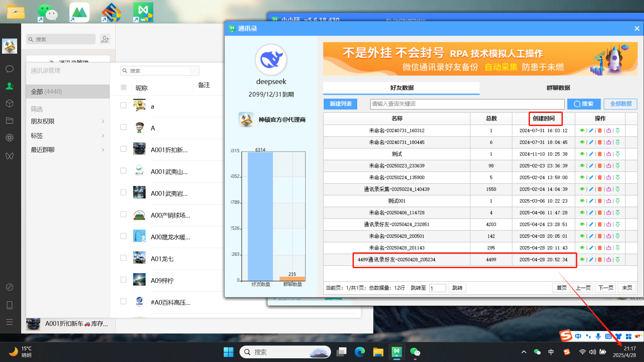The width and height of the screenshot is (644, 362).
Task: Edit 通讯录好友-20250424_232851 with its pencil icon
Action: click(591, 225)
